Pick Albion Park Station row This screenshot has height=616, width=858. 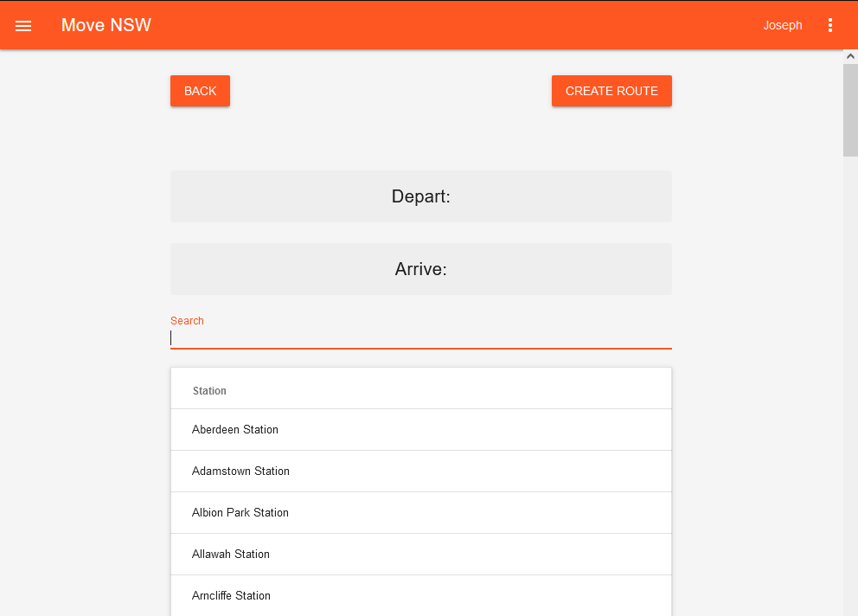(240, 513)
